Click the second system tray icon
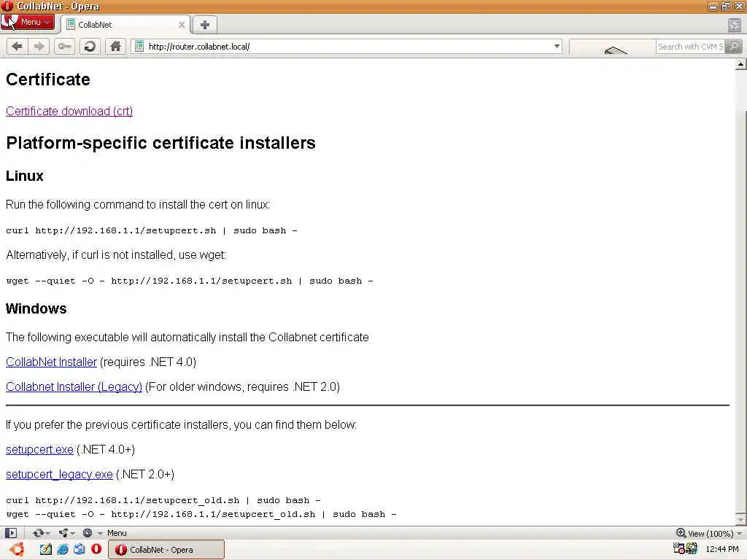 point(692,548)
